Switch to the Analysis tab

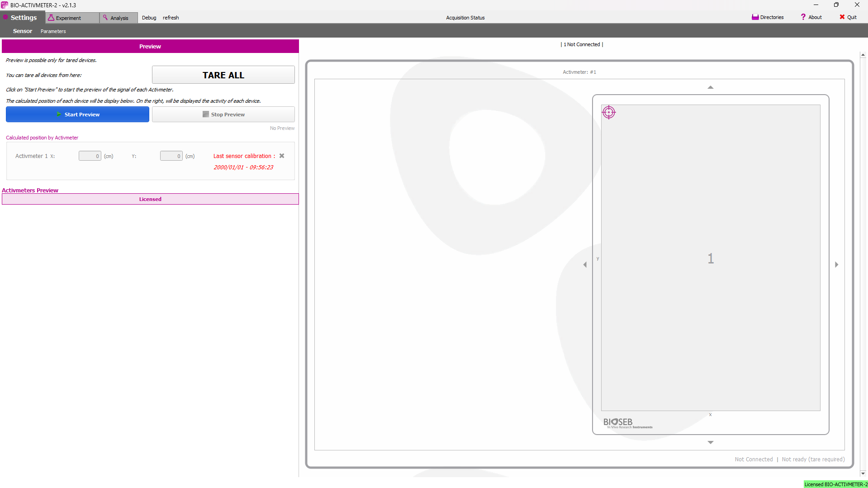click(x=119, y=18)
